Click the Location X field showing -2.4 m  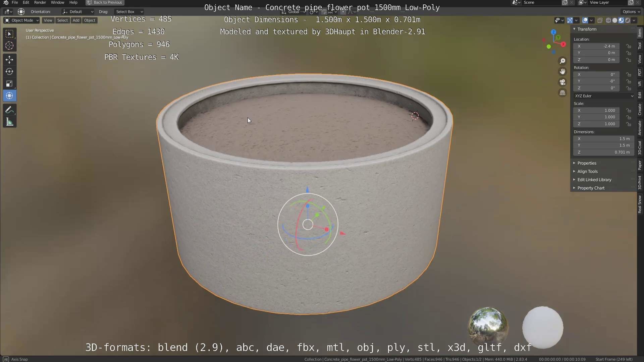tap(596, 46)
